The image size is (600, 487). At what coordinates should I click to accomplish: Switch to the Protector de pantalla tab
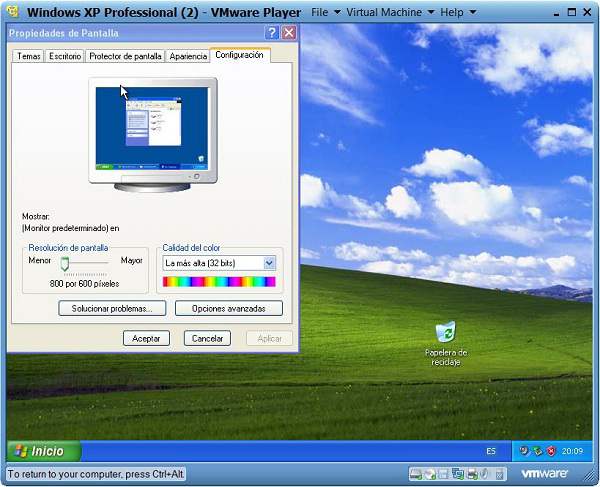125,56
